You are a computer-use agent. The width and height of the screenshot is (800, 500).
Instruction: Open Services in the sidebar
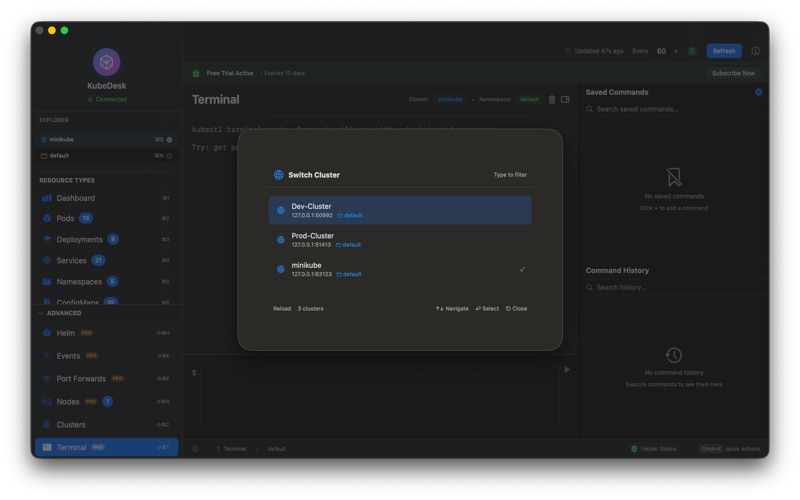(x=106, y=261)
